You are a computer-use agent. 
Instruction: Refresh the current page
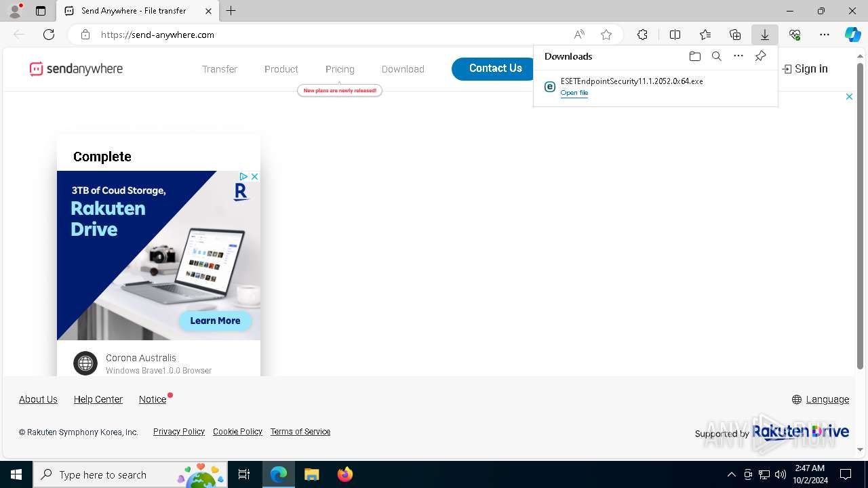(49, 35)
